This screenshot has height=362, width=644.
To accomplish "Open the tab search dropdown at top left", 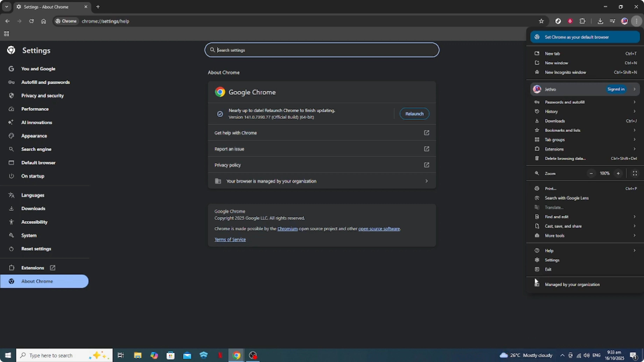I will [6, 7].
